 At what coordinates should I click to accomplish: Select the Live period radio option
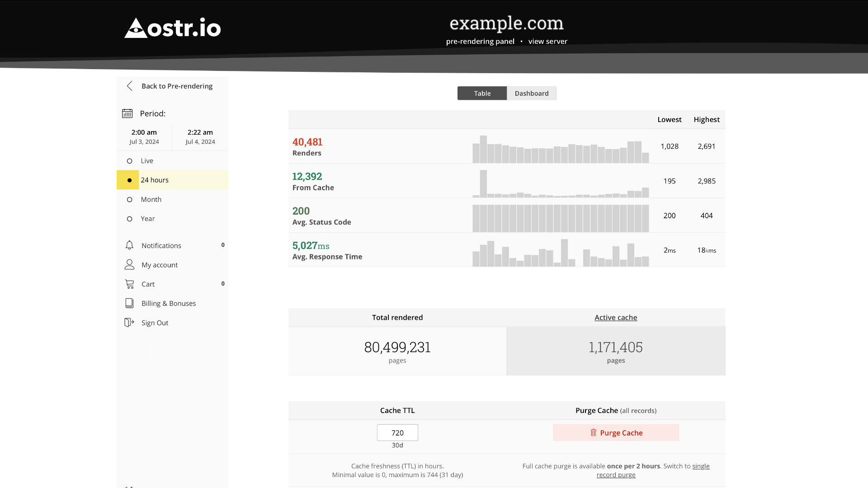130,161
